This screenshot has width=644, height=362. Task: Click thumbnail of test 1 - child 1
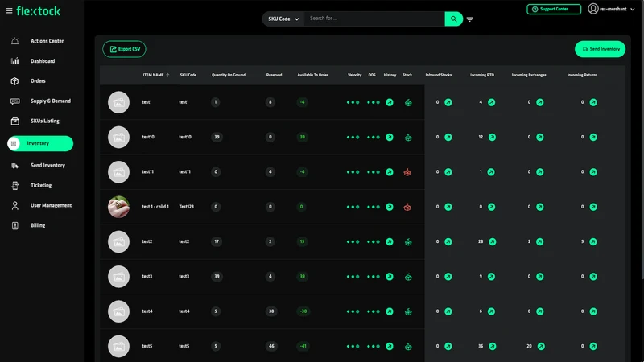[x=118, y=207]
